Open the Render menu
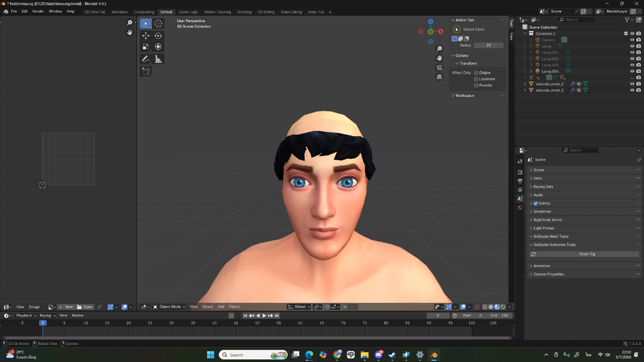Image resolution: width=644 pixels, height=362 pixels. 38,11
